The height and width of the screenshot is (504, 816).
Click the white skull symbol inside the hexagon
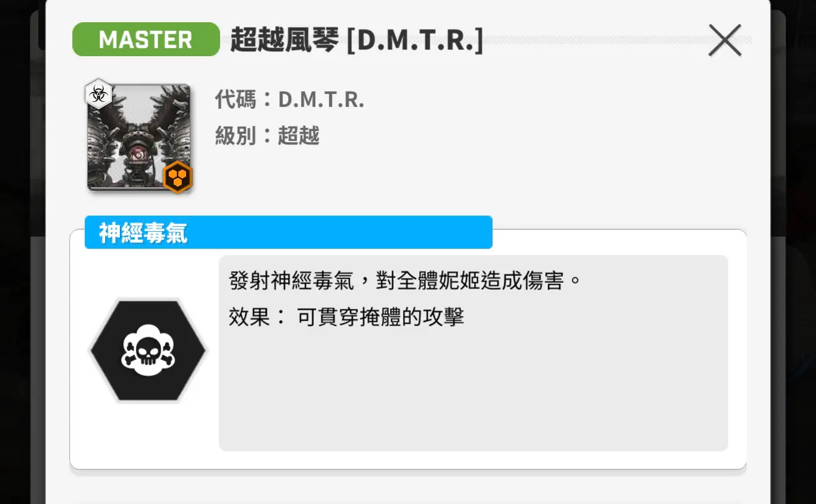coord(148,351)
